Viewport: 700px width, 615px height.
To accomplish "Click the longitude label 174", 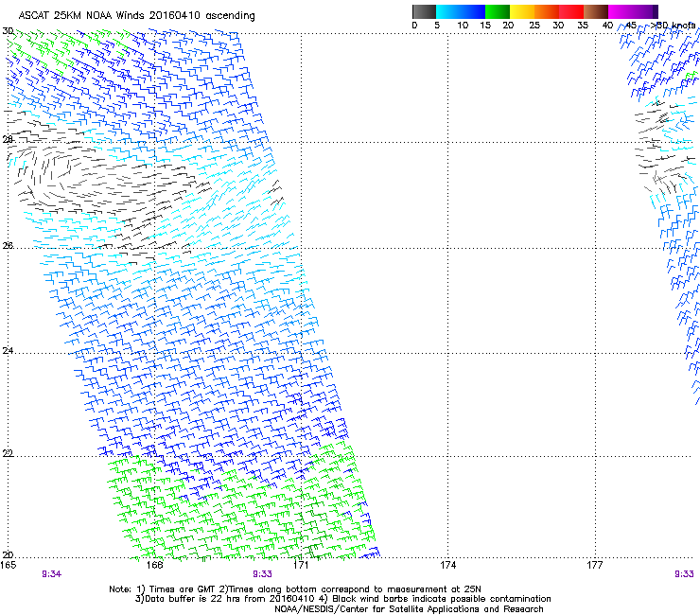I will 448,565.
